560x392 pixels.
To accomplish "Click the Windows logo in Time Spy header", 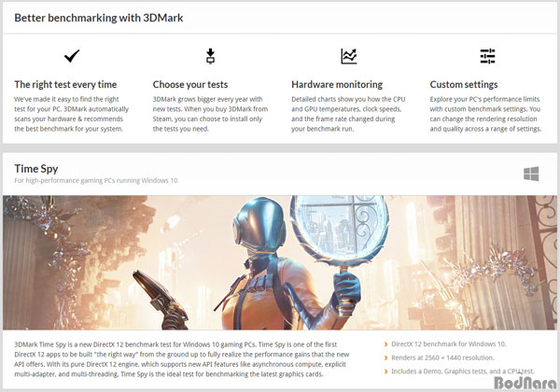I will [x=531, y=174].
